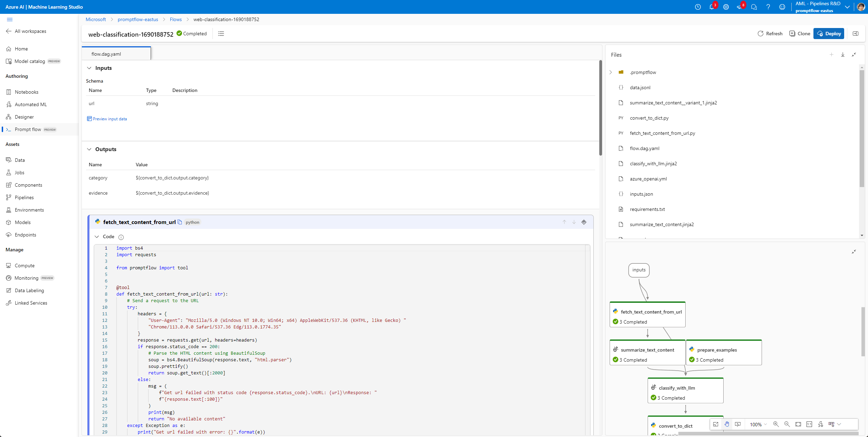Click the Clone button to clone flow

click(x=800, y=34)
